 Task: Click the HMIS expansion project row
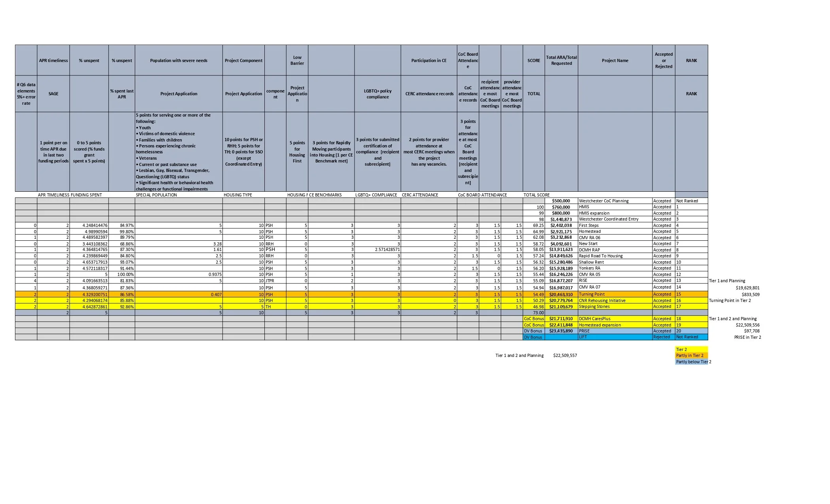click(597, 213)
